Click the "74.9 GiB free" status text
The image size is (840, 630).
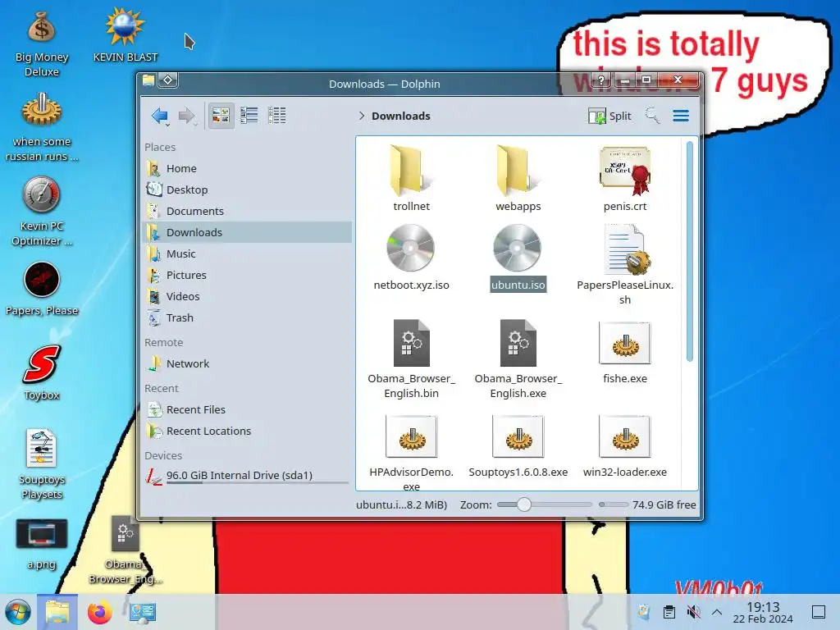(664, 504)
